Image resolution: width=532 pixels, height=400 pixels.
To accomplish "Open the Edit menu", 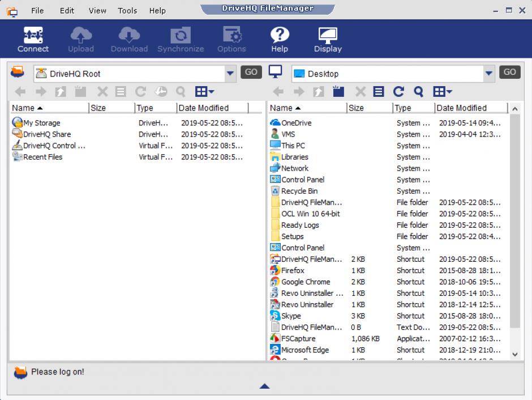I will [67, 10].
